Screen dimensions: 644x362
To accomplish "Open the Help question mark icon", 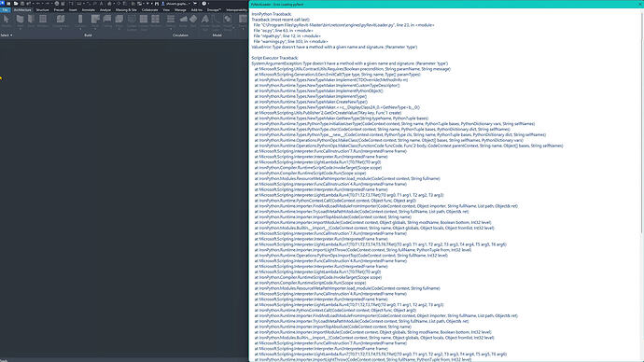I will click(x=204, y=4).
